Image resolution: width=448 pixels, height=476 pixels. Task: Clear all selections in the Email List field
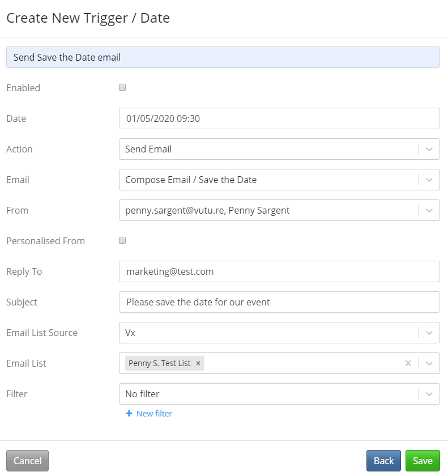[x=408, y=363]
